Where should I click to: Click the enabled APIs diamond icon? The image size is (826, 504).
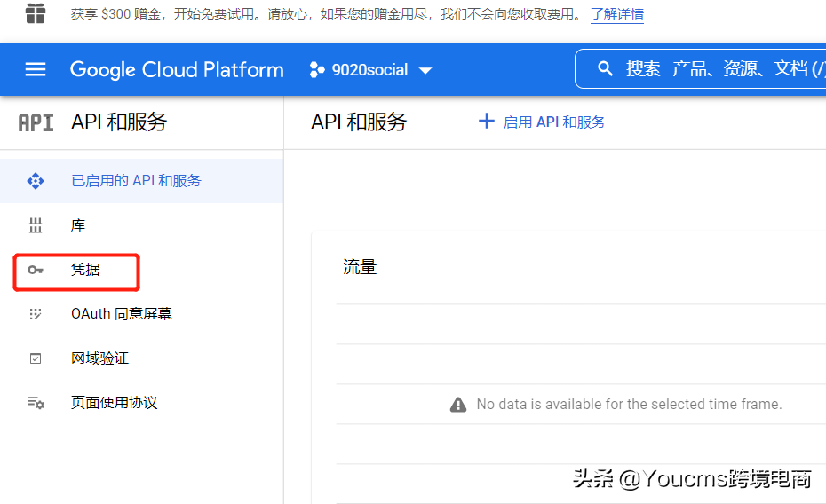pos(36,181)
